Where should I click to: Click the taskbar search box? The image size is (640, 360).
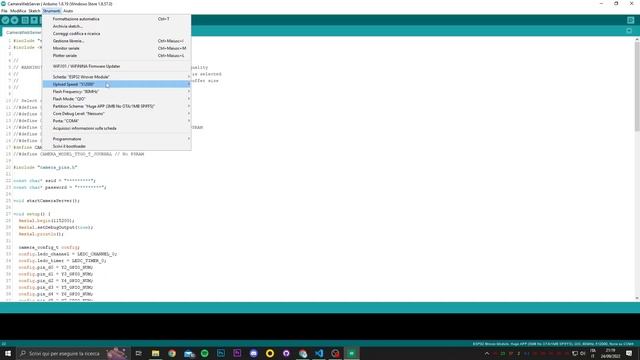[72, 353]
